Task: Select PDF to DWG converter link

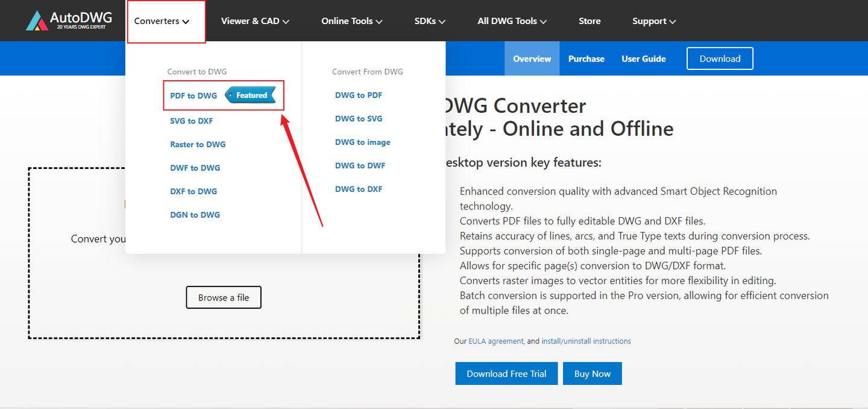Action: click(193, 95)
